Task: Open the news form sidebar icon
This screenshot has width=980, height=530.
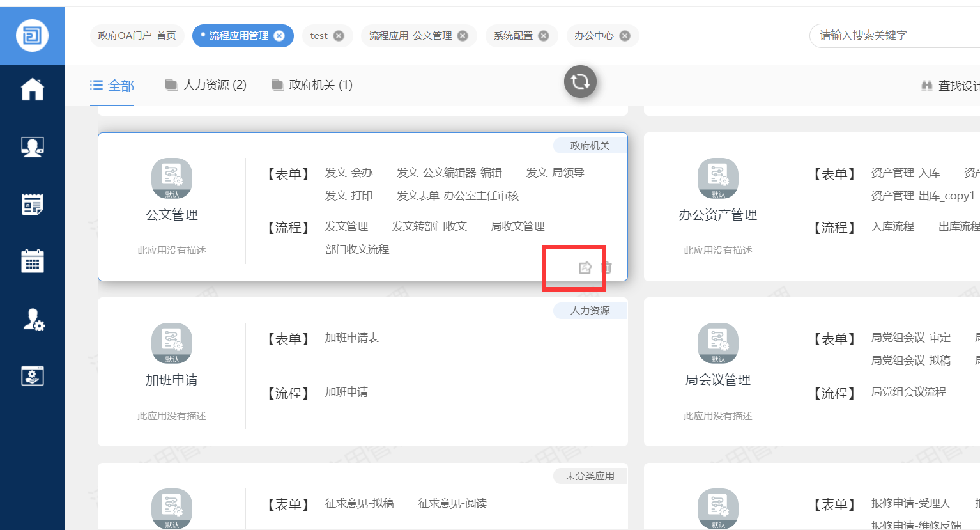Action: [x=33, y=205]
